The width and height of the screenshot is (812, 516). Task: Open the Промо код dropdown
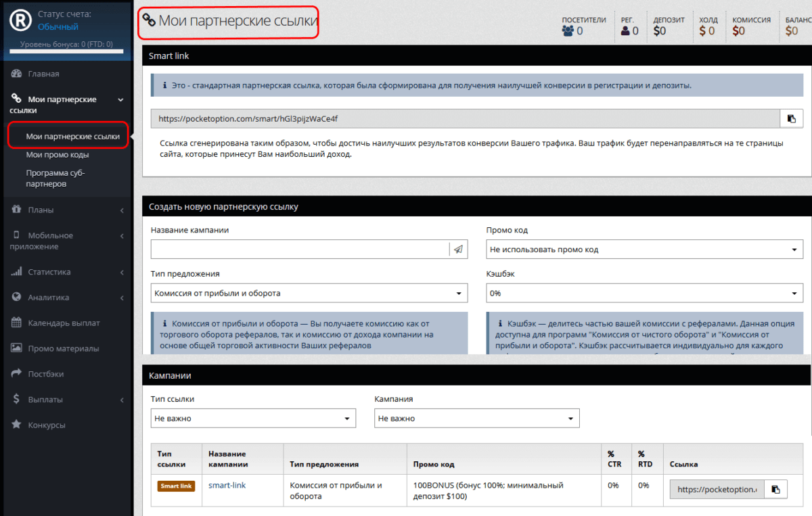pyautogui.click(x=644, y=250)
